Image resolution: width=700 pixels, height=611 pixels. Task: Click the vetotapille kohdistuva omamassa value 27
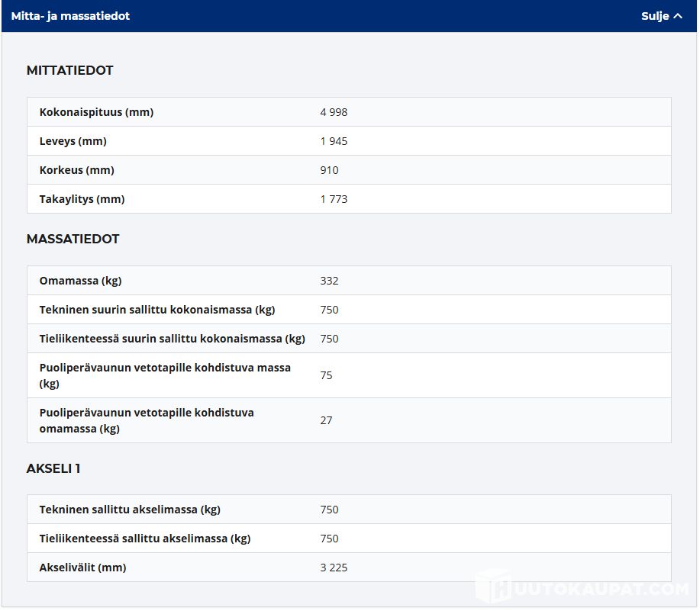click(326, 420)
